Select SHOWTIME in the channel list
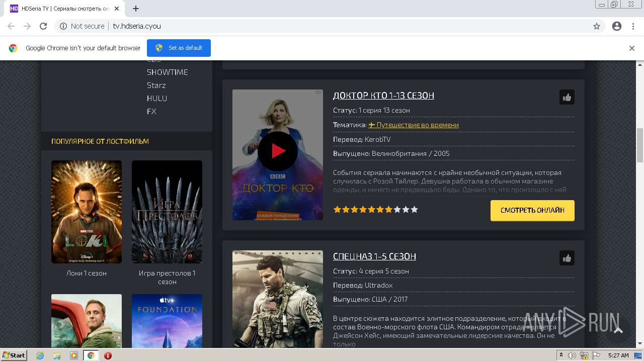The image size is (644, 362). (x=167, y=72)
